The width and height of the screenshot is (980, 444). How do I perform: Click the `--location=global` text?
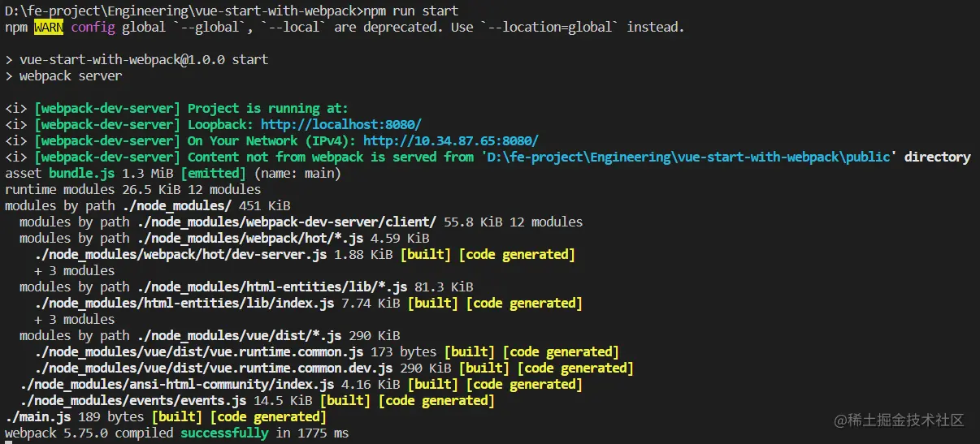tap(550, 27)
